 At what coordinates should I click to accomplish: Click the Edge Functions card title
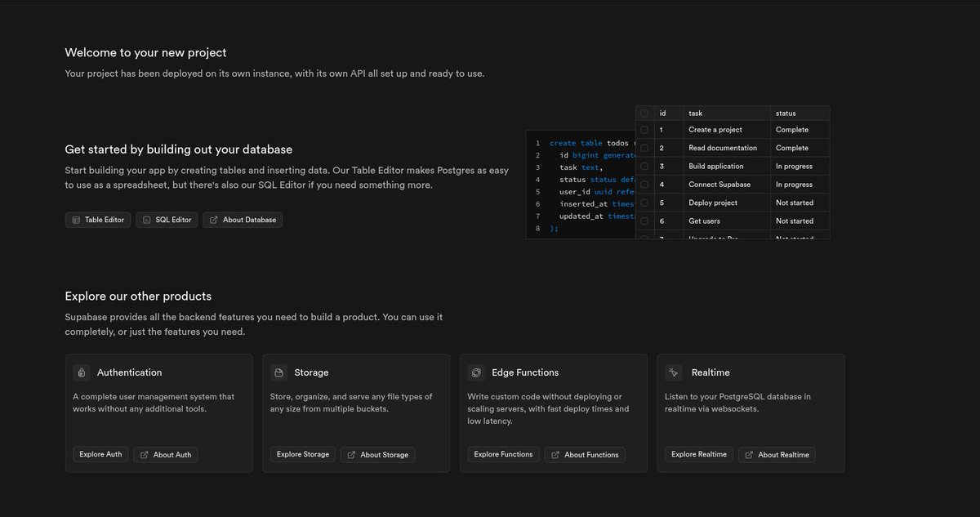point(525,372)
